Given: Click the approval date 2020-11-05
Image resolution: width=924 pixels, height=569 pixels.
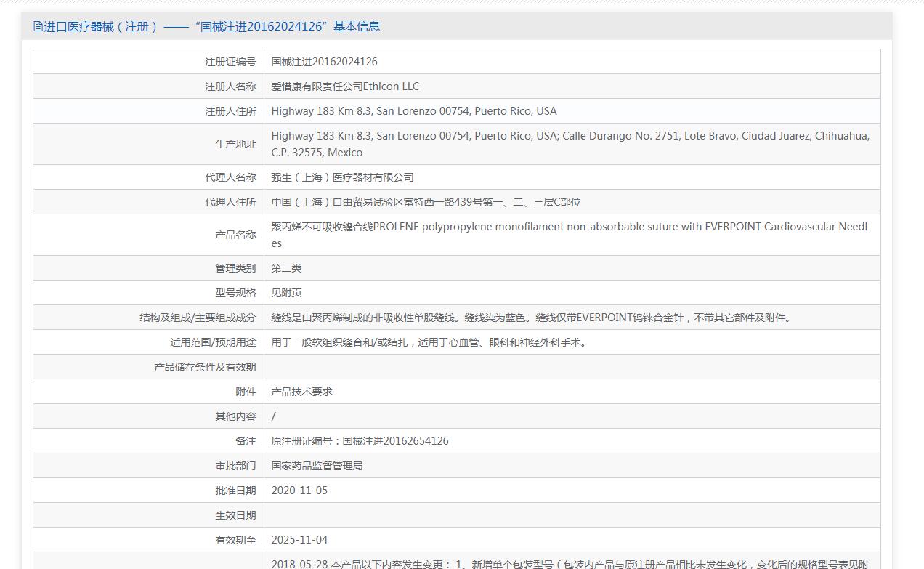Looking at the screenshot, I should (x=299, y=491).
